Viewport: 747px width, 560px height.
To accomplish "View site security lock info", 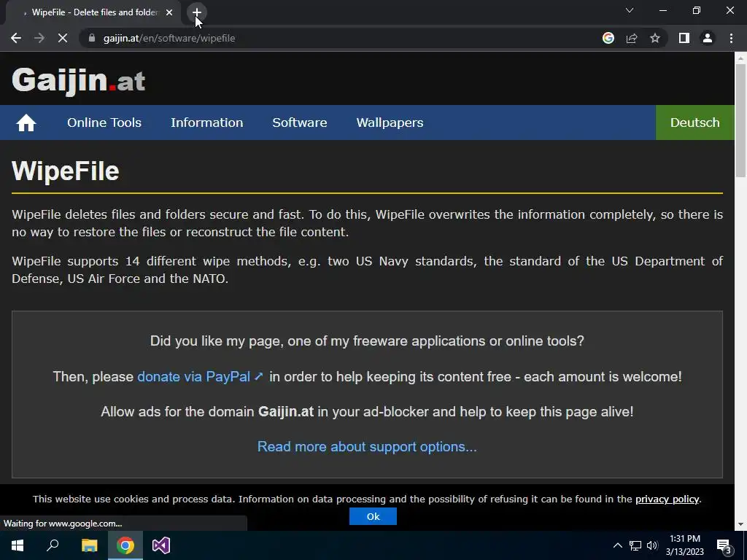I will click(x=92, y=38).
